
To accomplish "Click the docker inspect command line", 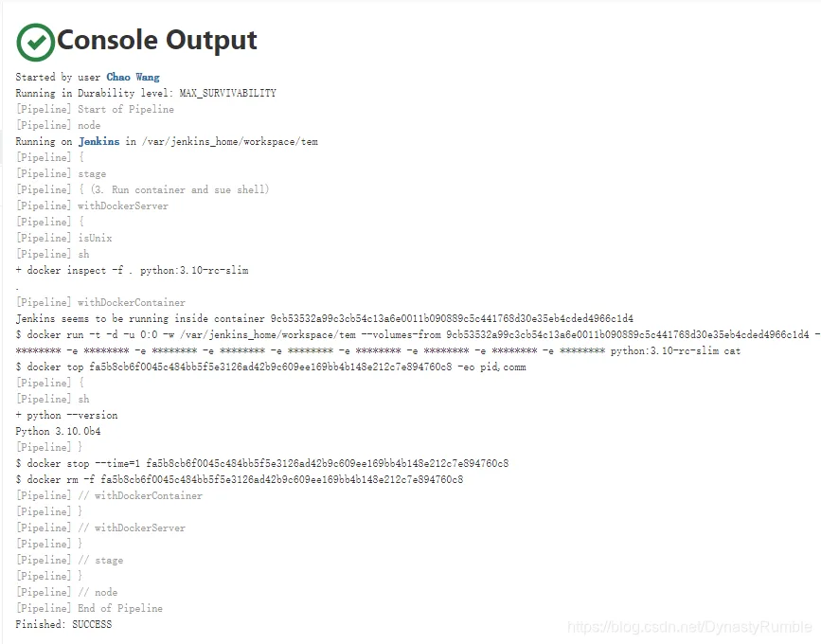I will click(x=132, y=270).
